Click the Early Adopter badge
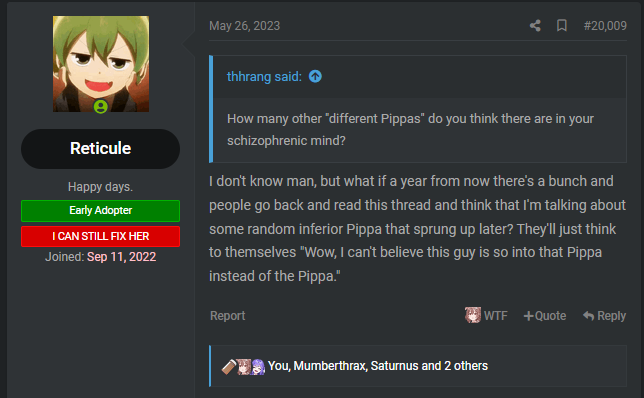The height and width of the screenshot is (398, 644). (101, 211)
